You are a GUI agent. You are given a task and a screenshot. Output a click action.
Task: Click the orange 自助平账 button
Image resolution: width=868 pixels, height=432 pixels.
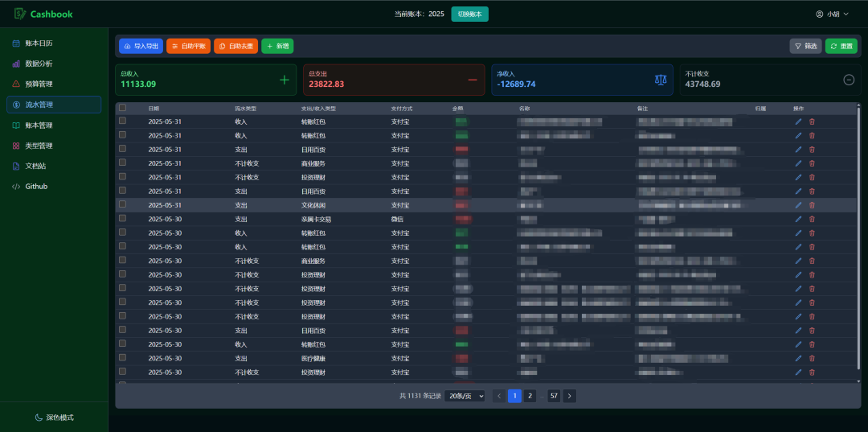point(188,46)
